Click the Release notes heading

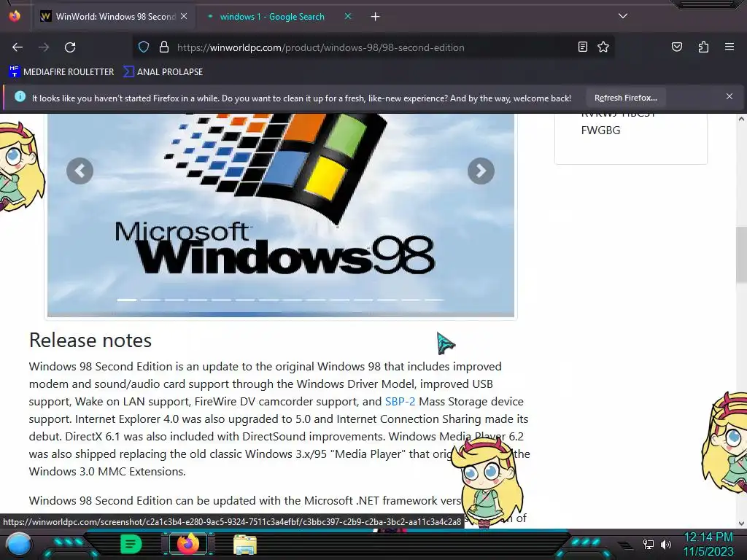tap(90, 340)
